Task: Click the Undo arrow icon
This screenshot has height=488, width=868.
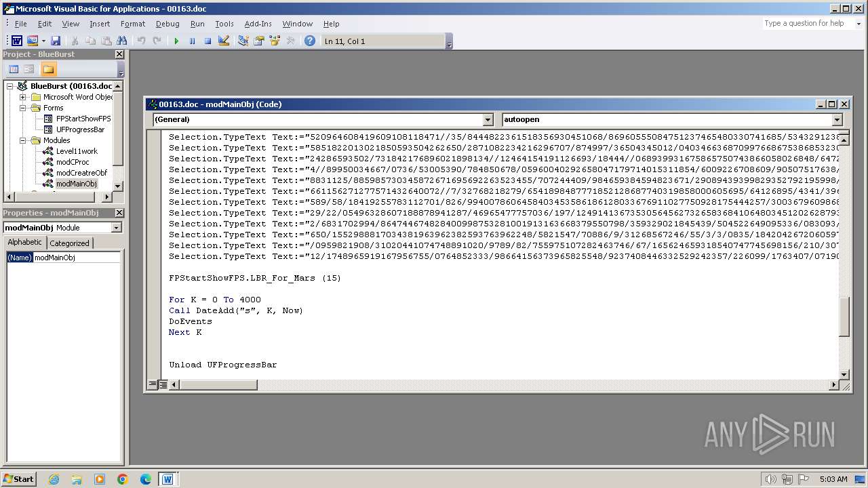Action: tap(141, 41)
